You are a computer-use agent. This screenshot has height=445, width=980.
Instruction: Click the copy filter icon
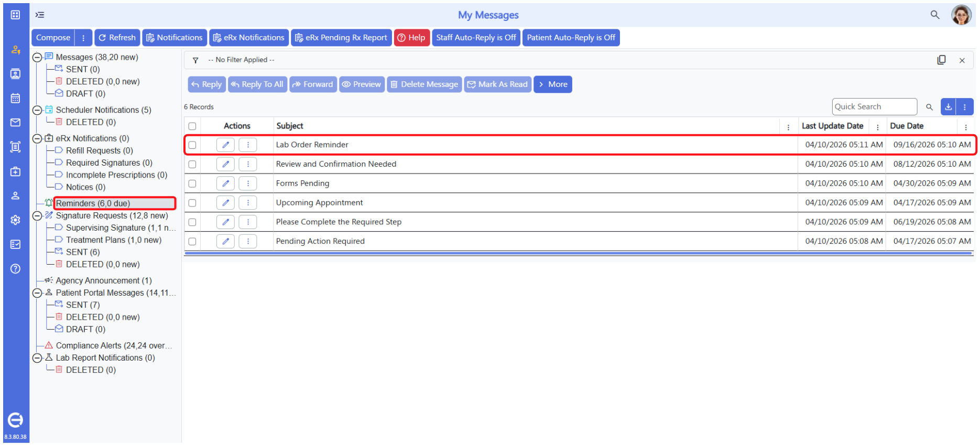(941, 60)
